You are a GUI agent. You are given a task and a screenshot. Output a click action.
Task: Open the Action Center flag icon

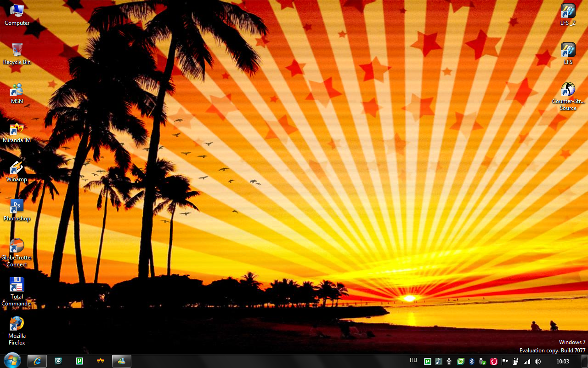click(505, 362)
